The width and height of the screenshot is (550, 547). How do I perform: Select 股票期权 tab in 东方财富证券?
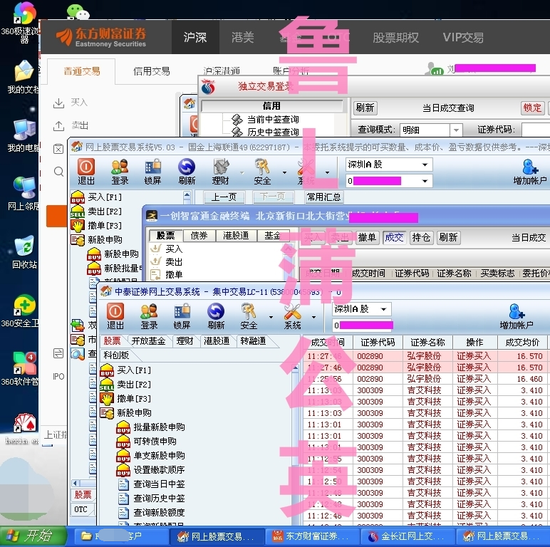(x=396, y=37)
